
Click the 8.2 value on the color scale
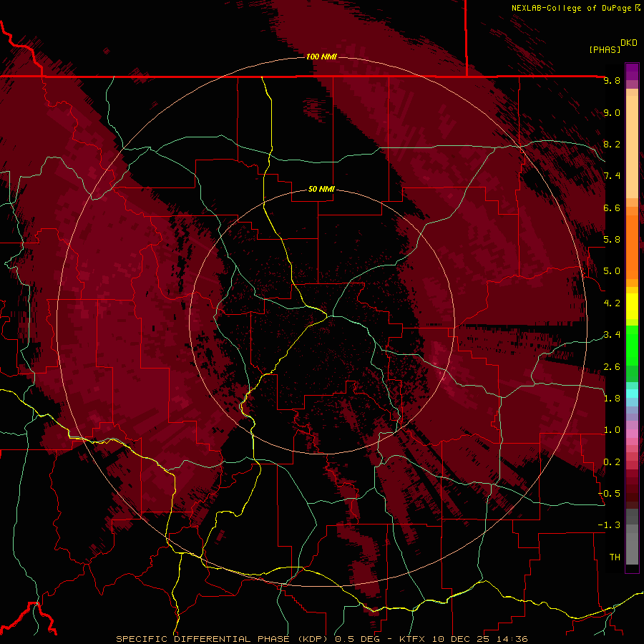(x=612, y=144)
